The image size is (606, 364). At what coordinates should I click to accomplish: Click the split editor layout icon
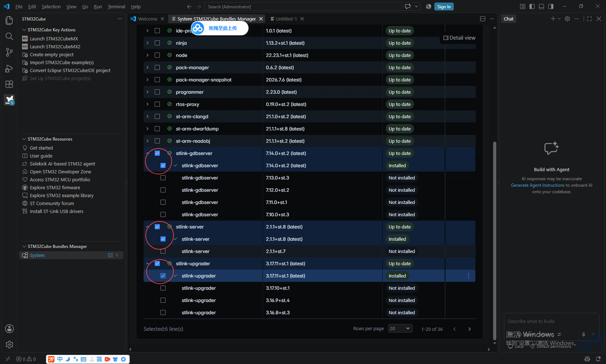483,19
